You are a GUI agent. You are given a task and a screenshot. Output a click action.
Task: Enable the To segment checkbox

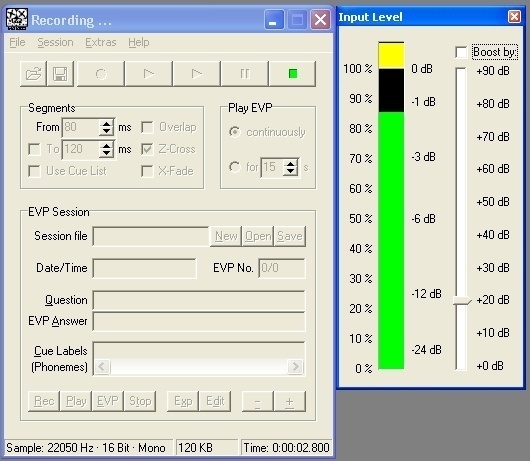[x=34, y=149]
